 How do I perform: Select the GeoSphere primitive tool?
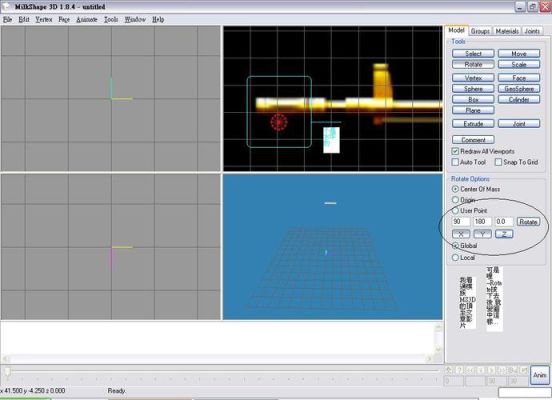pos(519,89)
